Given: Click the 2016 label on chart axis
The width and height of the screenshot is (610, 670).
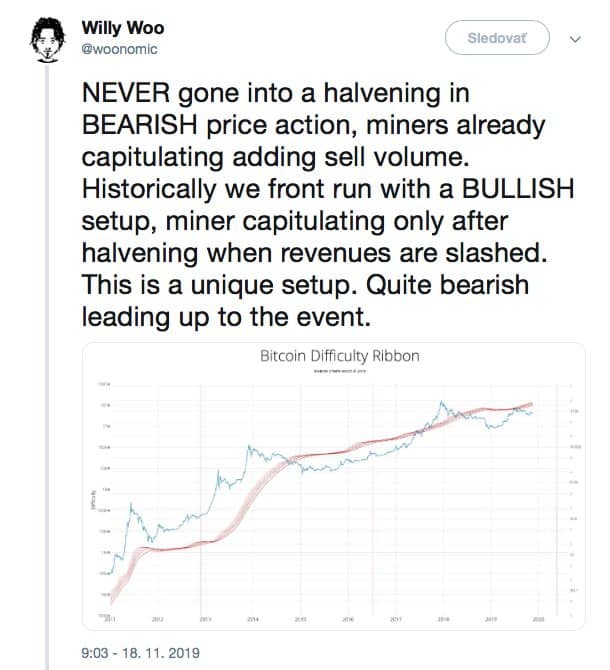Looking at the screenshot, I should [x=348, y=620].
